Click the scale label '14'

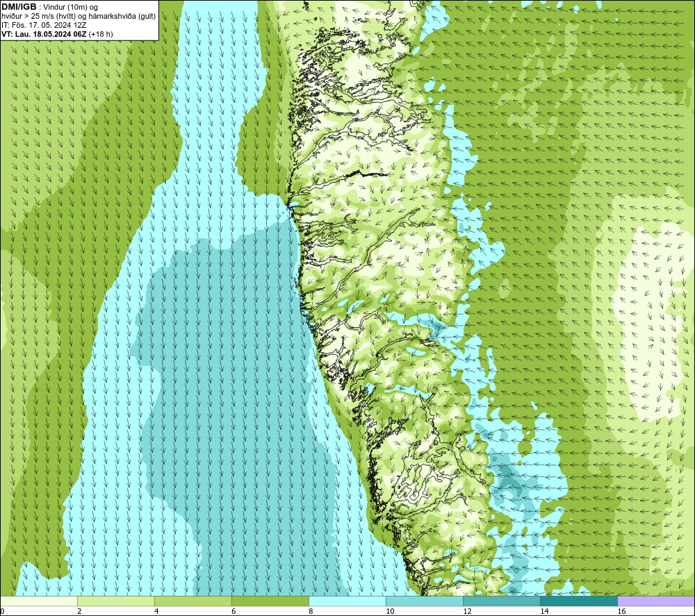[544, 611]
